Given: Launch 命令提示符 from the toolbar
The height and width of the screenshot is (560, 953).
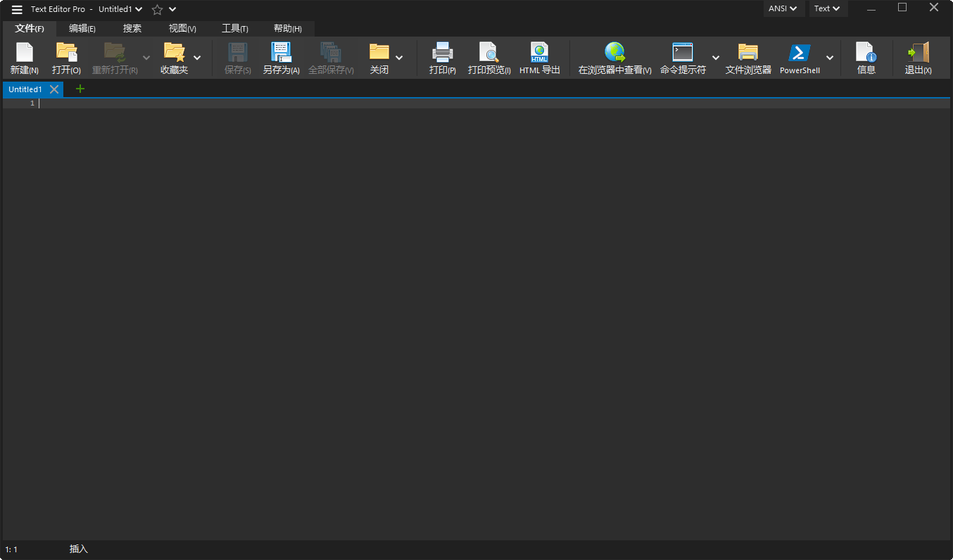Looking at the screenshot, I should coord(681,57).
